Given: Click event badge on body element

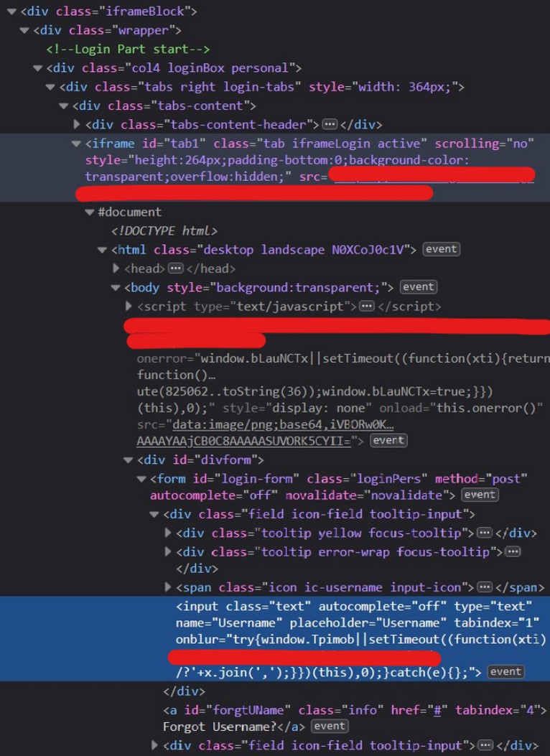Looking at the screenshot, I should [419, 287].
